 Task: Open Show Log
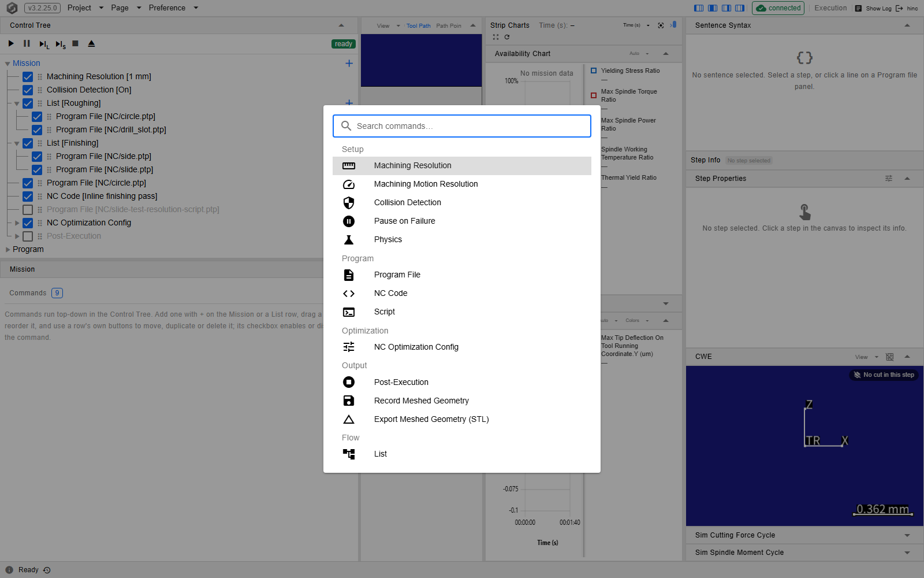pyautogui.click(x=873, y=9)
